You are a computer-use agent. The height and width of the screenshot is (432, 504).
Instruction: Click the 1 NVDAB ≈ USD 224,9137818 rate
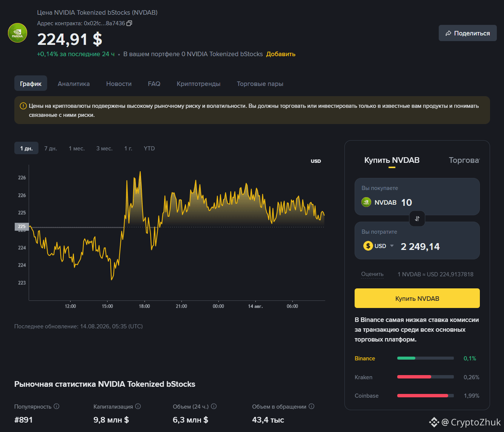click(x=435, y=274)
